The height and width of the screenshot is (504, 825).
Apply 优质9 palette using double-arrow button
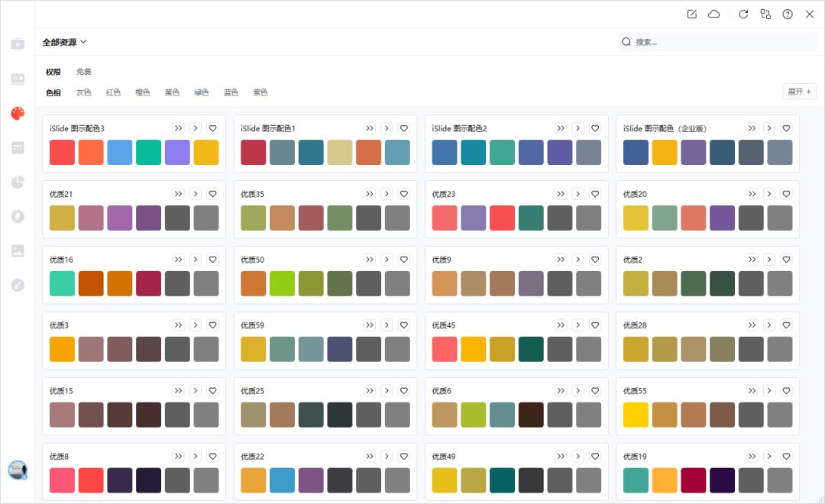coord(561,260)
